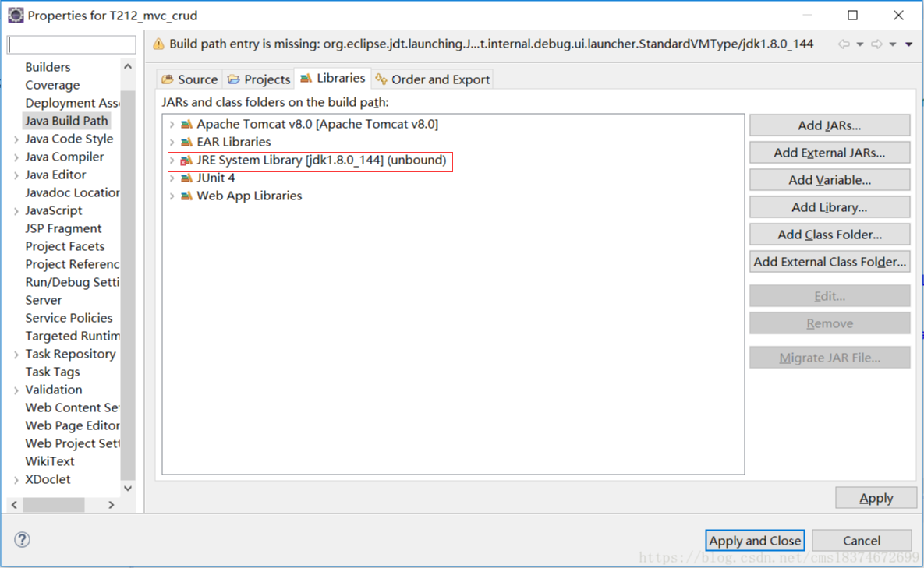
Task: Select Coverage in the properties tree
Action: click(52, 86)
